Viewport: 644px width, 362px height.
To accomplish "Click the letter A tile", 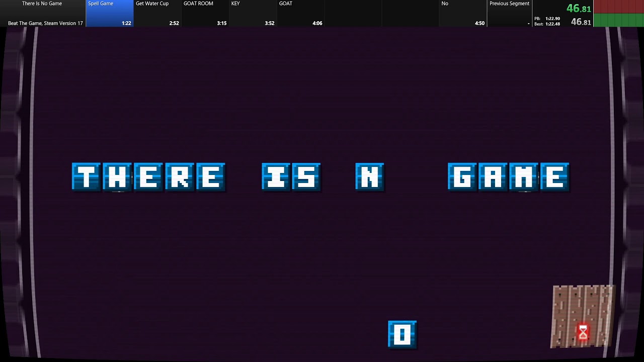I will pyautogui.click(x=493, y=177).
